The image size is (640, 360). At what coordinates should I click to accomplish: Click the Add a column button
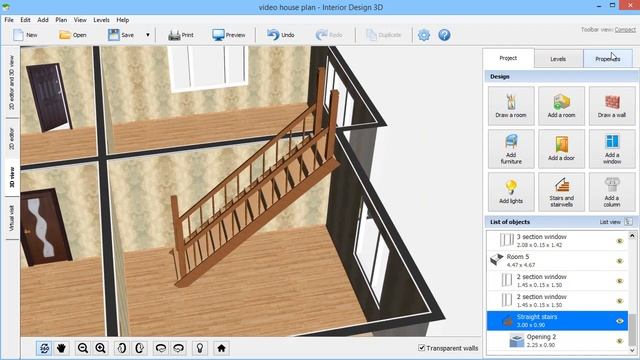(612, 192)
